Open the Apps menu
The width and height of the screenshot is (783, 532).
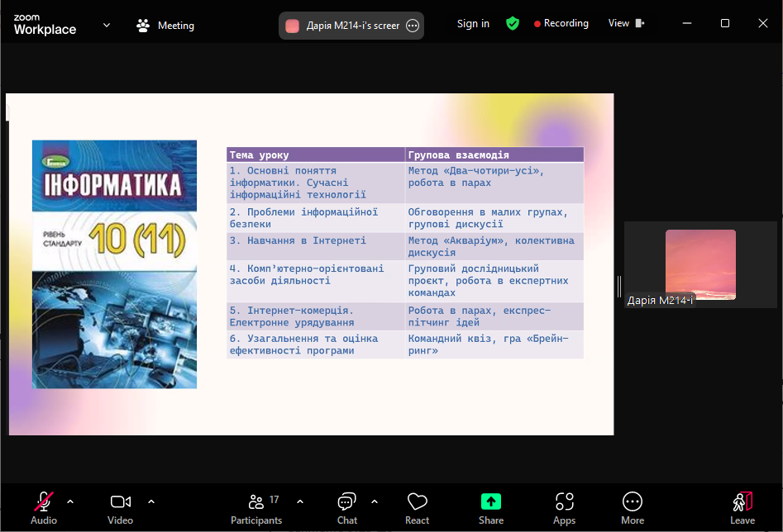[x=565, y=507]
